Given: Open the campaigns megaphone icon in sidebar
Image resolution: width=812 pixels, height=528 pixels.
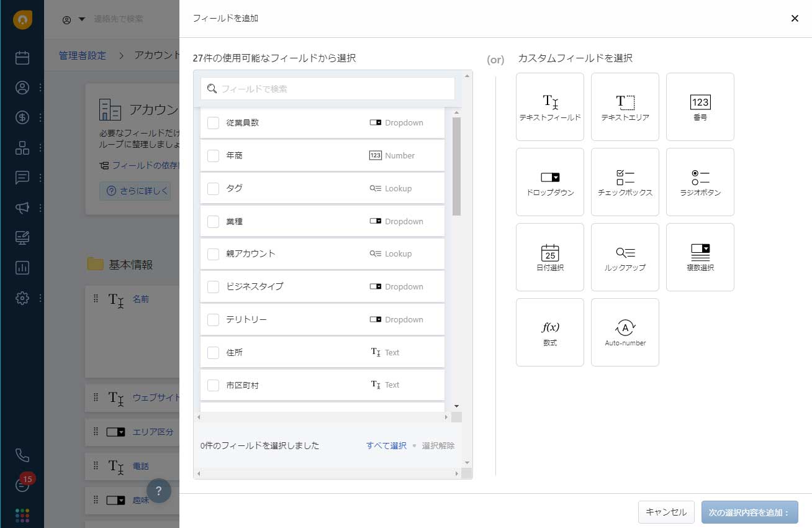Looking at the screenshot, I should coord(22,208).
